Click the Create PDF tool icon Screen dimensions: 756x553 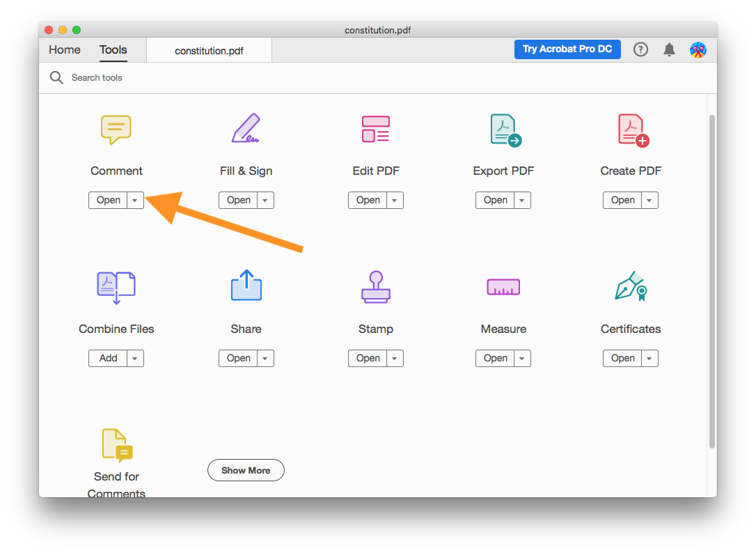point(632,130)
